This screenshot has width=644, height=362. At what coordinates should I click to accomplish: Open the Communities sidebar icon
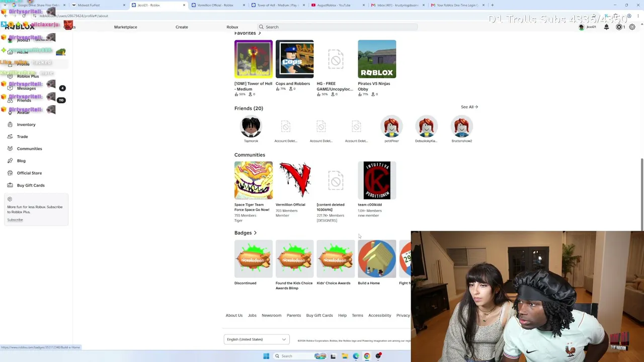[10, 149]
